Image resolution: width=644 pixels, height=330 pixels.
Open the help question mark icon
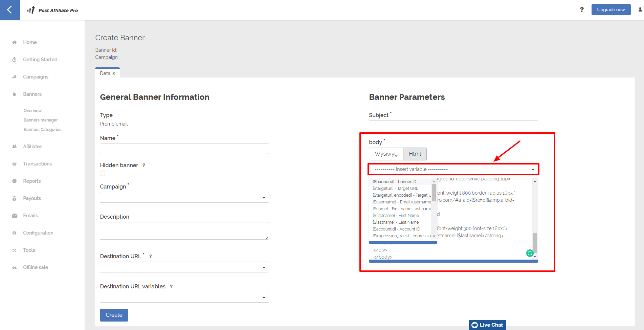pyautogui.click(x=582, y=10)
